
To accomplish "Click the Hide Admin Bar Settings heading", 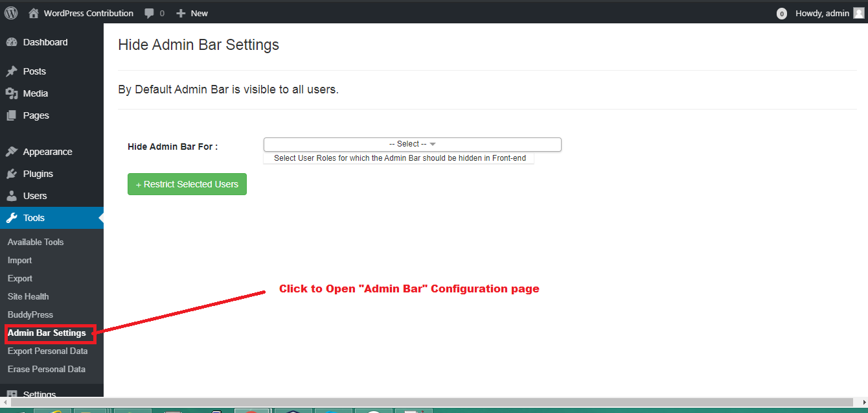I will click(x=199, y=45).
